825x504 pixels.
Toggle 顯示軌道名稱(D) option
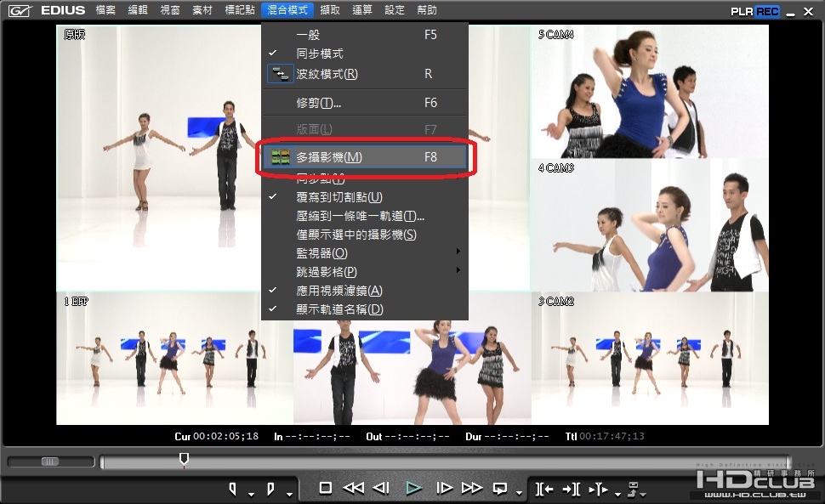pyautogui.click(x=365, y=309)
